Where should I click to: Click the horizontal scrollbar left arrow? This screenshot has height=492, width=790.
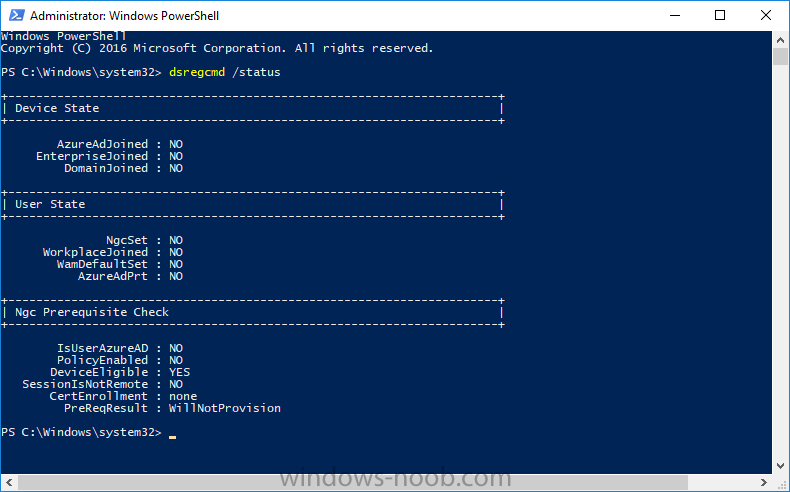click(x=9, y=482)
